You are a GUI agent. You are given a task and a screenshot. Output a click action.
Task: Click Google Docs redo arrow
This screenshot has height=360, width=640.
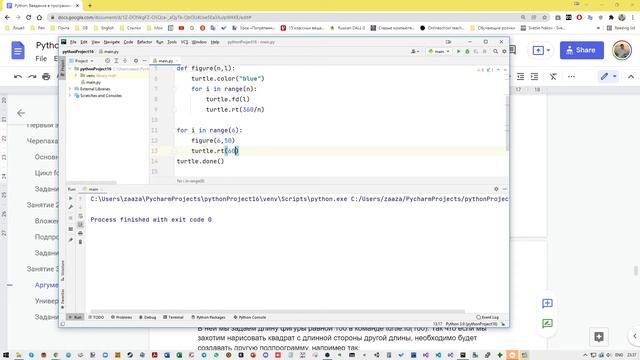(32, 76)
